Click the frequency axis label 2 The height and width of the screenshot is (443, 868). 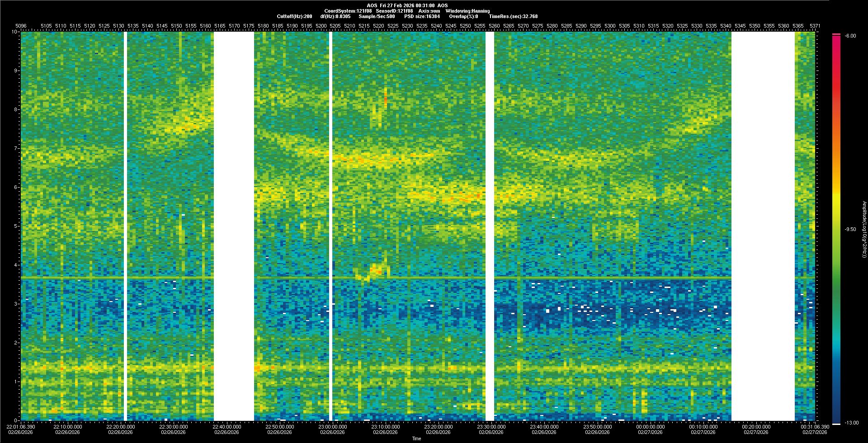(x=16, y=343)
